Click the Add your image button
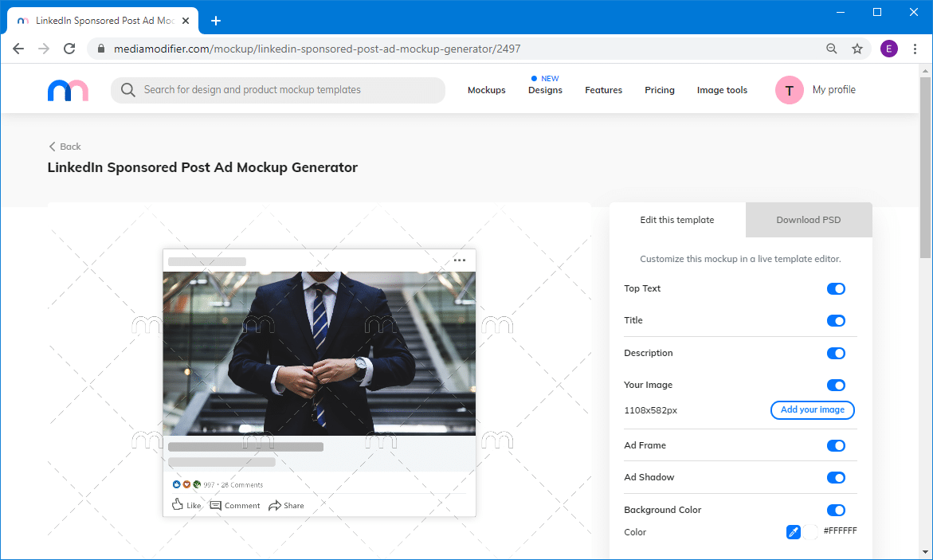Viewport: 933px width, 560px height. click(812, 410)
